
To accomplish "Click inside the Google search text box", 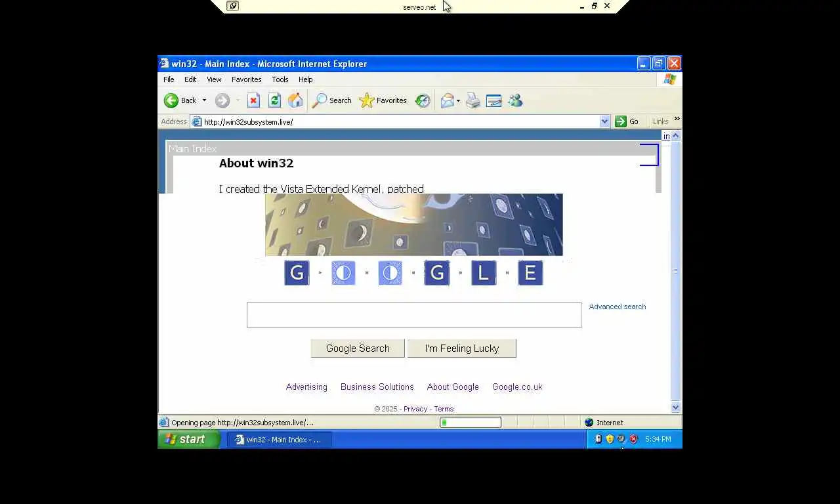I will pyautogui.click(x=413, y=315).
